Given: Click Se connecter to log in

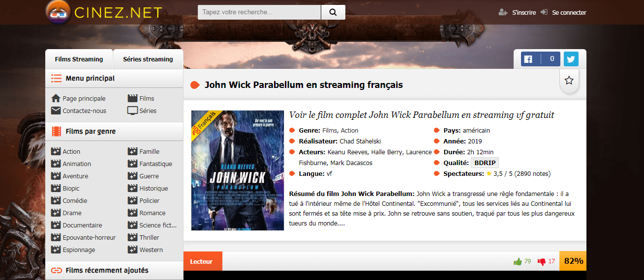Looking at the screenshot, I should [569, 12].
